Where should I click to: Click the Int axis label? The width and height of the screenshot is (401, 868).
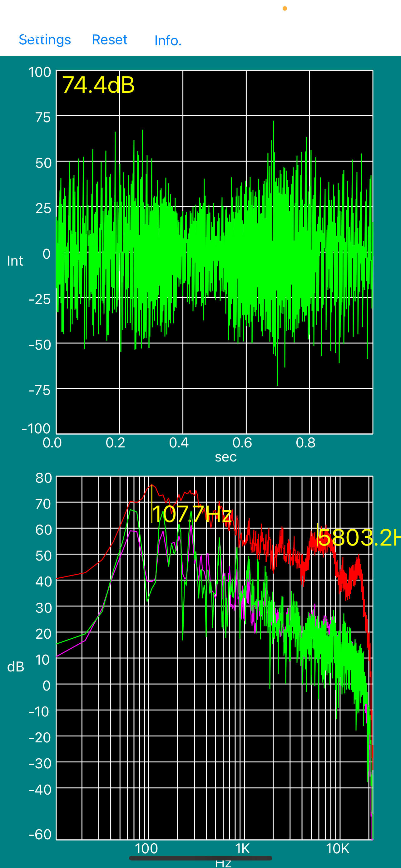tap(15, 261)
